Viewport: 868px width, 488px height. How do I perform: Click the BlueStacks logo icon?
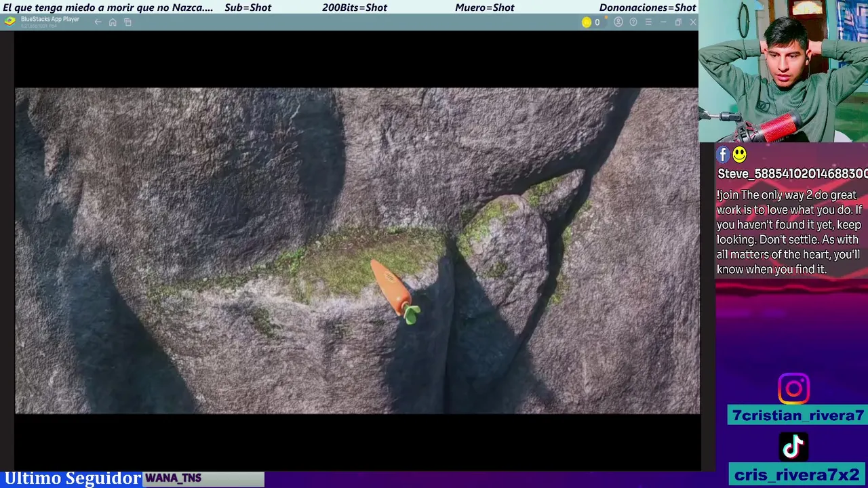coord(9,21)
